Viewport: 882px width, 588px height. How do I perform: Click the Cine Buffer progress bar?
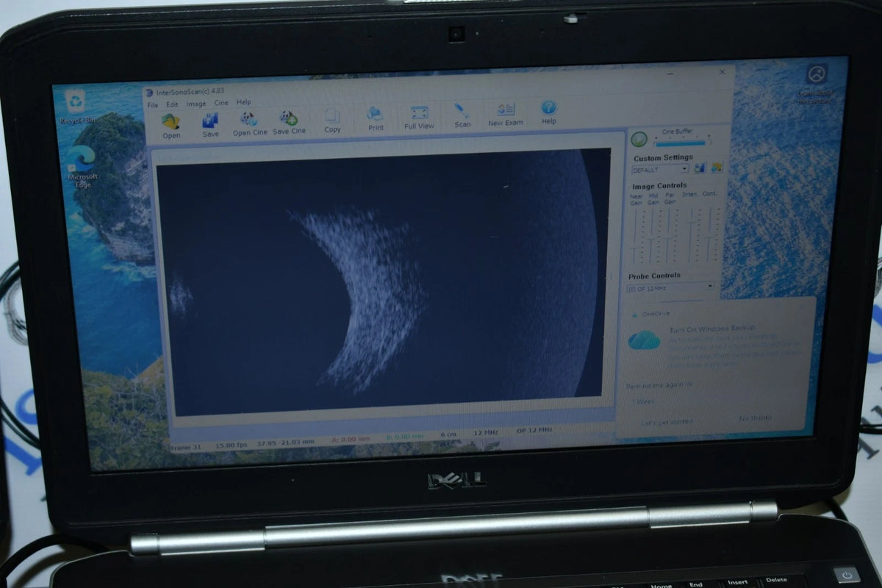pyautogui.click(x=680, y=143)
